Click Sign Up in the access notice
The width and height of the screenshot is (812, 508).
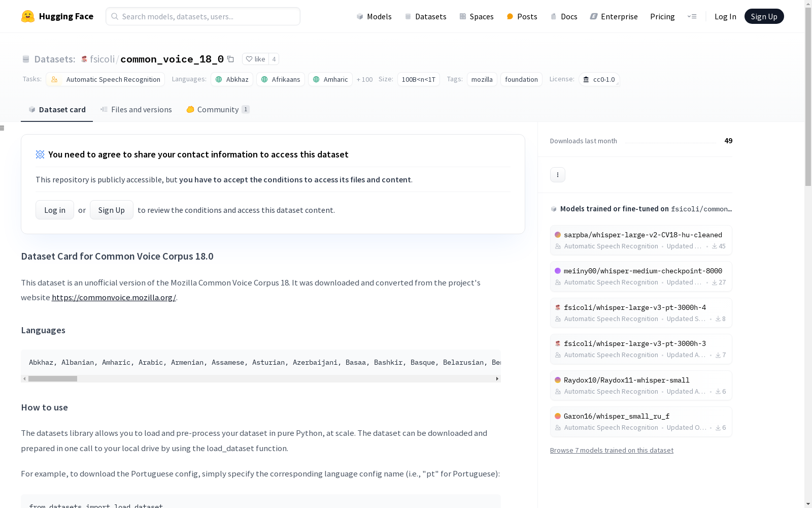click(112, 210)
